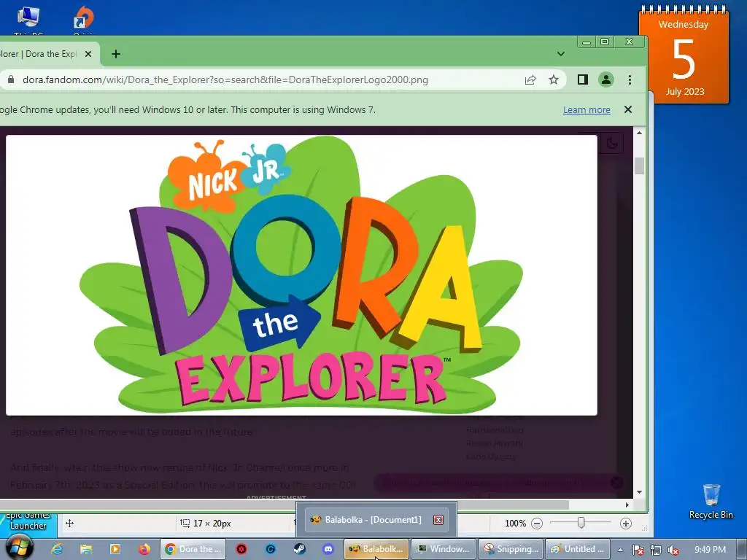Switch to the Untitled Paint taskbar button
This screenshot has width=747, height=560.
coord(578,549)
